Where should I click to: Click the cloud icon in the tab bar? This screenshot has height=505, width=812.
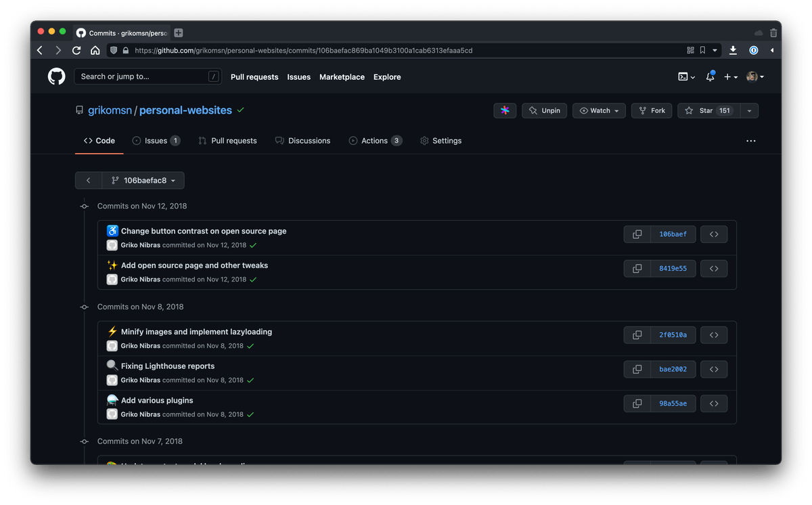coord(759,32)
